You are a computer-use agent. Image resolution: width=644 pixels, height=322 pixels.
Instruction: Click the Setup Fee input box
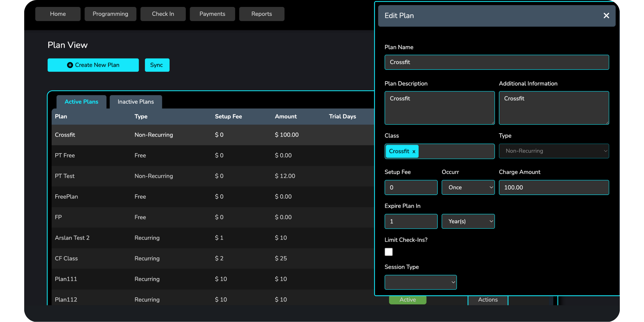pos(411,187)
